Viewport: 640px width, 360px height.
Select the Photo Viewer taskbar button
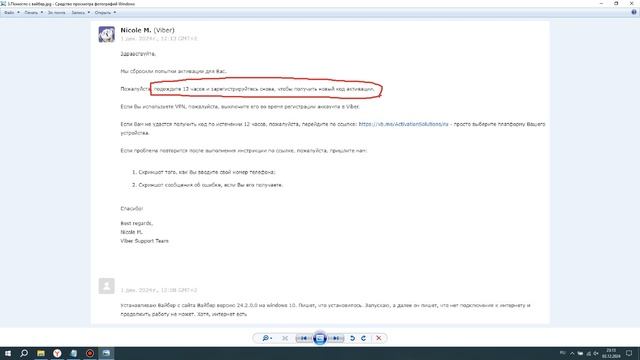click(106, 353)
